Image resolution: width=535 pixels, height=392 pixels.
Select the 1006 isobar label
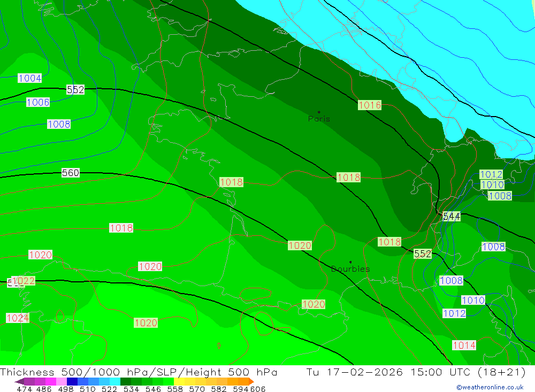point(38,102)
